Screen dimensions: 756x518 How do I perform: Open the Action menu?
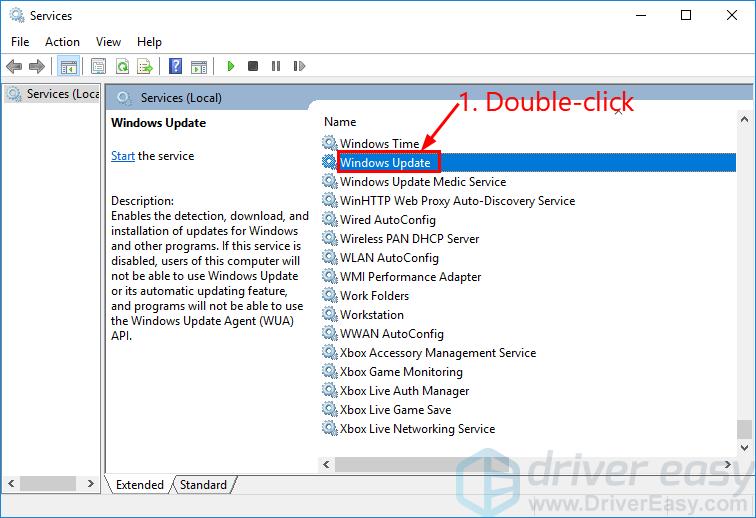pyautogui.click(x=62, y=42)
